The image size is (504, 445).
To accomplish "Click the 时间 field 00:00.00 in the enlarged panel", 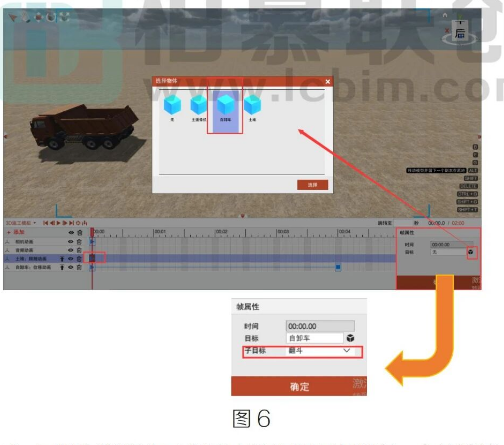I will (x=320, y=326).
